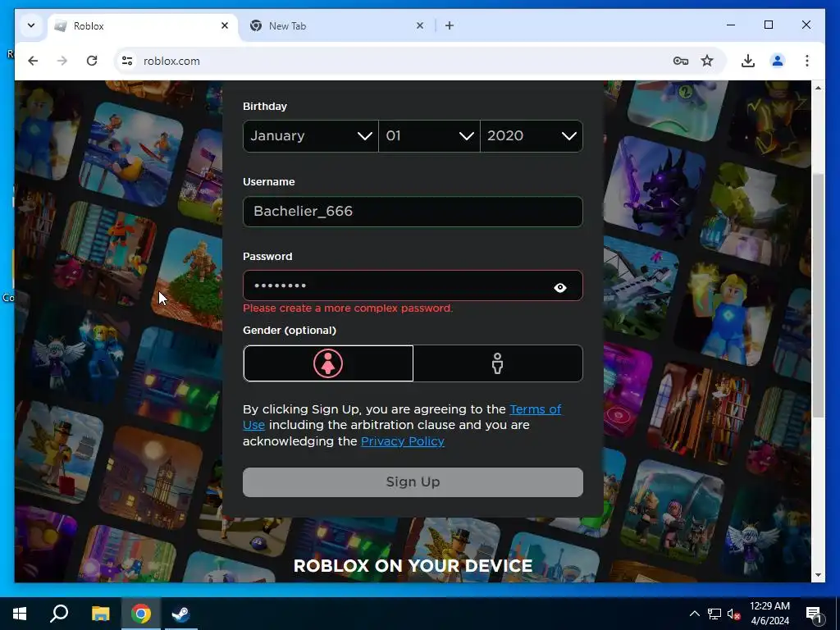This screenshot has height=630, width=840.
Task: Open Steam from the taskbar
Action: click(x=181, y=614)
